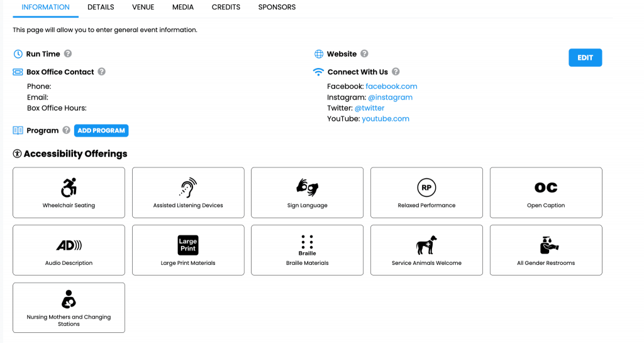Viewport: 644px width, 343px height.
Task: Select the All Gender Restrooms icon
Action: pos(546,245)
